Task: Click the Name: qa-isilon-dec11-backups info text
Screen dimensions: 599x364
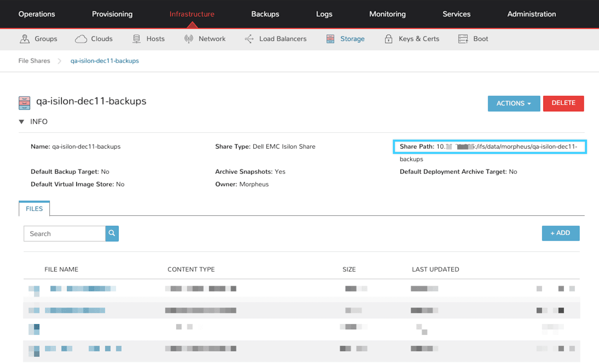Action: [75, 147]
